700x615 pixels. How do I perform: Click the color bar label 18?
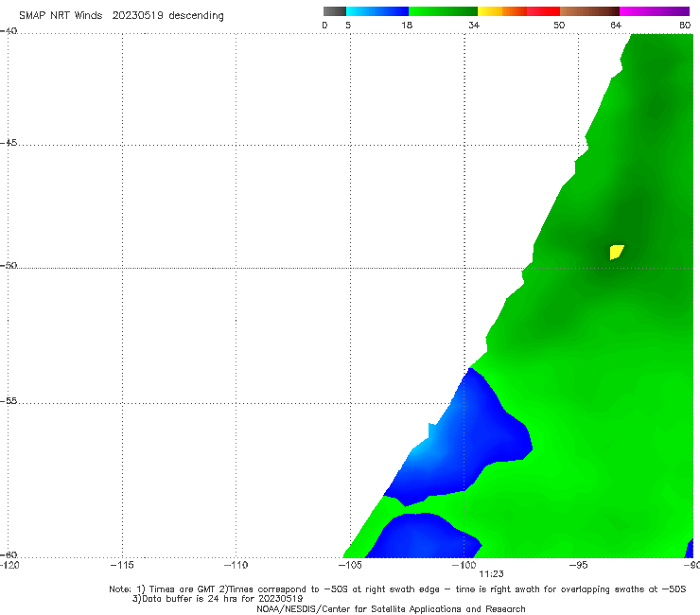[407, 26]
